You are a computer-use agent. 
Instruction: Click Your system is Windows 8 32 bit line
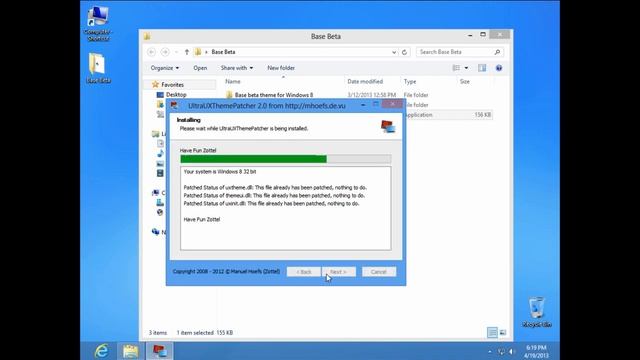(x=220, y=172)
